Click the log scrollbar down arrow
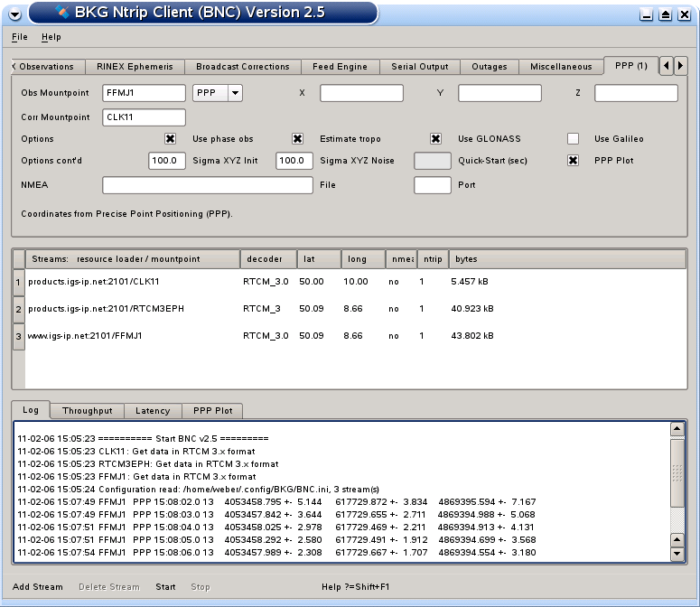700x607 pixels. tap(677, 551)
